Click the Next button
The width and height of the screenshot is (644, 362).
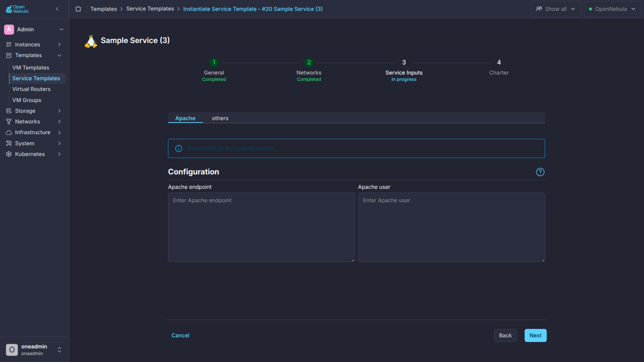(535, 335)
